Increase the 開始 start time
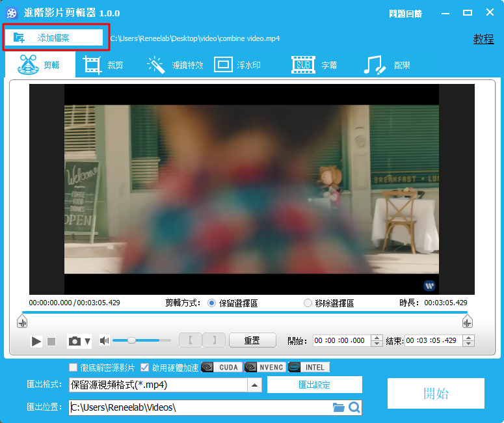This screenshot has height=423, width=504. tap(377, 338)
